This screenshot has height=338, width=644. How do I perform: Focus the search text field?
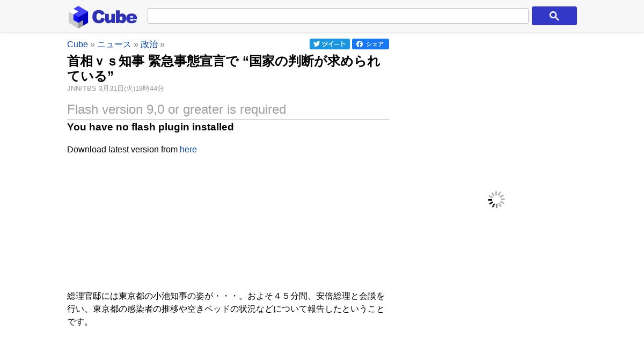click(338, 16)
